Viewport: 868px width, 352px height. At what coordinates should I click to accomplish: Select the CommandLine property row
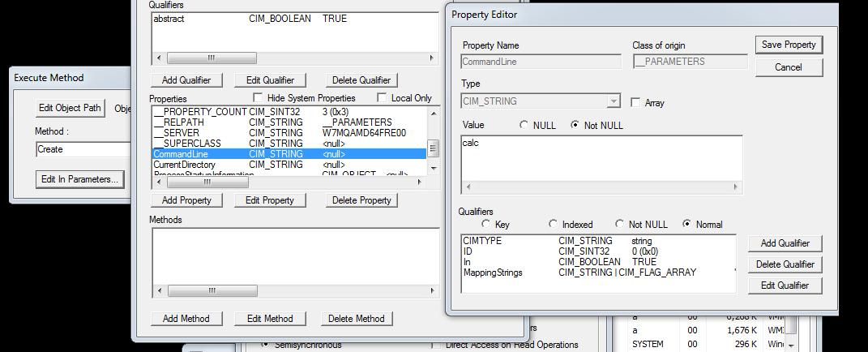coord(289,154)
